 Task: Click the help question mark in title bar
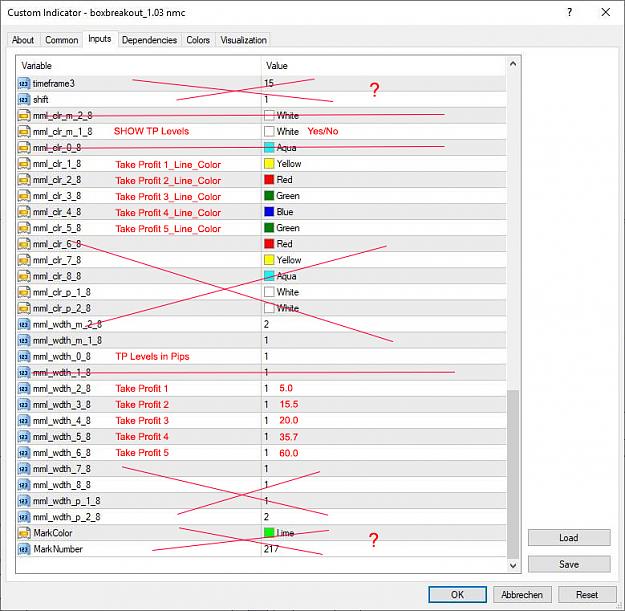coord(570,13)
